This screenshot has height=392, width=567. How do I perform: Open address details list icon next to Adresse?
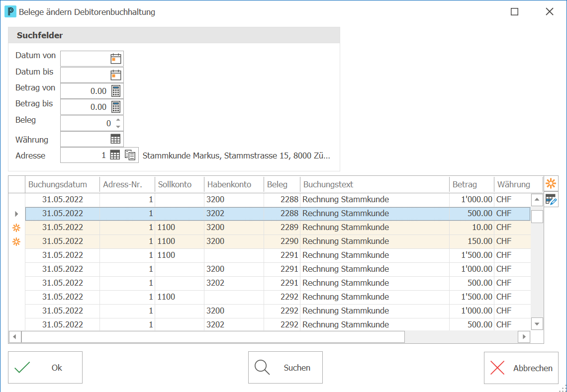130,156
